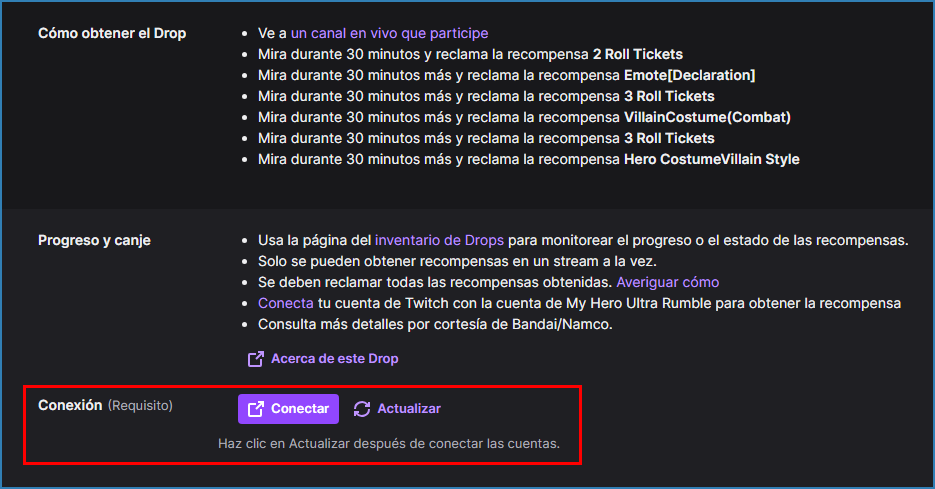This screenshot has width=935, height=489.
Task: Click the external-link icon inside the Conectar button
Action: point(256,409)
